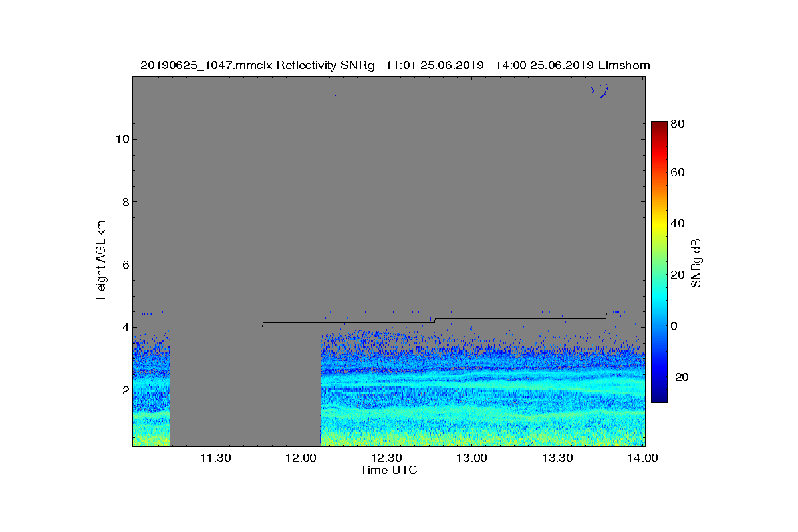Click the 'Time UTC' axis label

[389, 470]
